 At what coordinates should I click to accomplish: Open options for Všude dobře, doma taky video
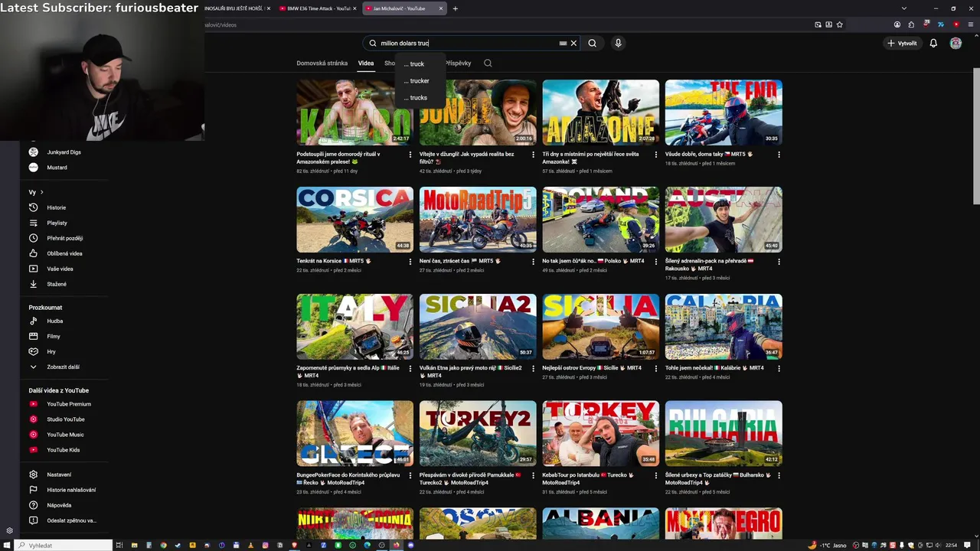(x=779, y=155)
